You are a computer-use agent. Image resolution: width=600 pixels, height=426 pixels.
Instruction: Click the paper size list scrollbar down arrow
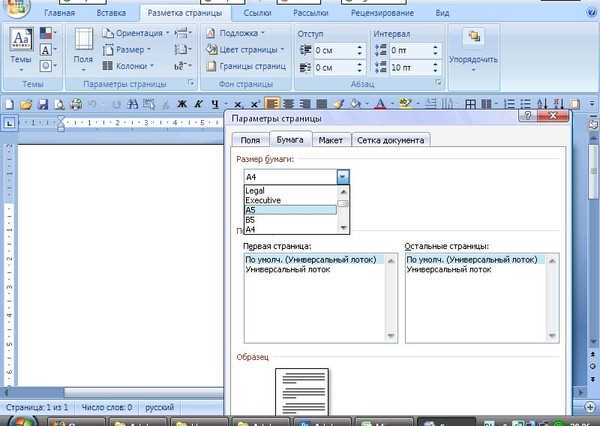pos(343,228)
